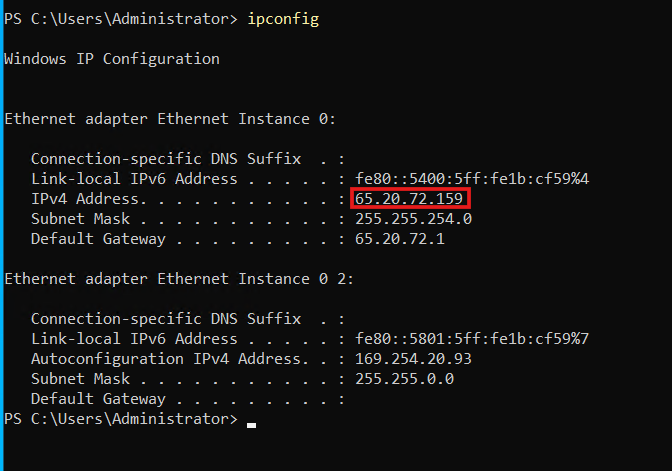The image size is (672, 471).
Task: Click the subnet mask value 255.255.0.0
Action: 404,379
